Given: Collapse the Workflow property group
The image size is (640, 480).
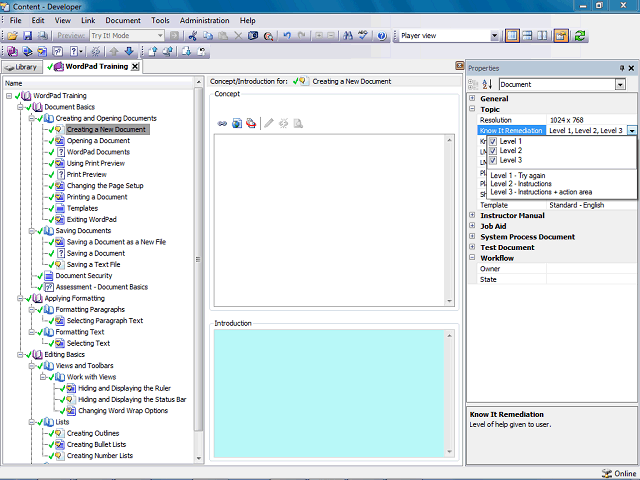Looking at the screenshot, I should coord(472,258).
